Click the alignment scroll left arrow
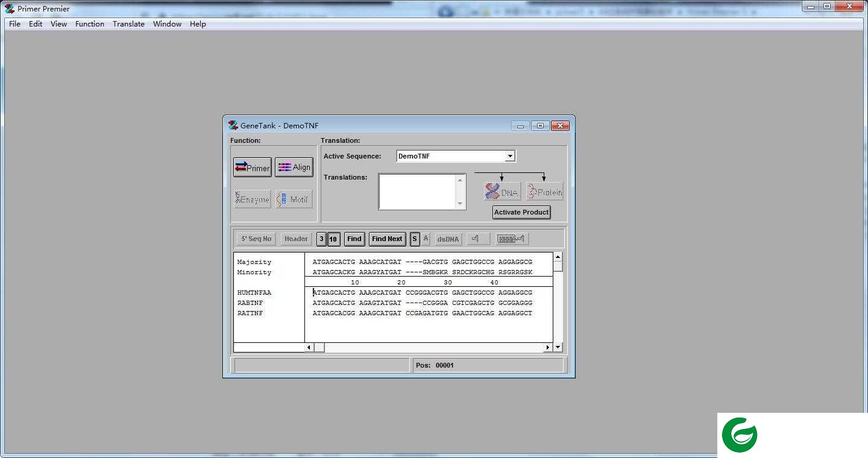Screen dimensions: 868x458 coord(309,347)
